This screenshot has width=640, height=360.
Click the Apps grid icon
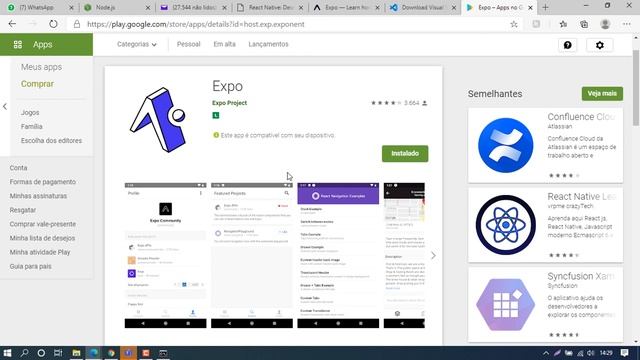click(18, 44)
